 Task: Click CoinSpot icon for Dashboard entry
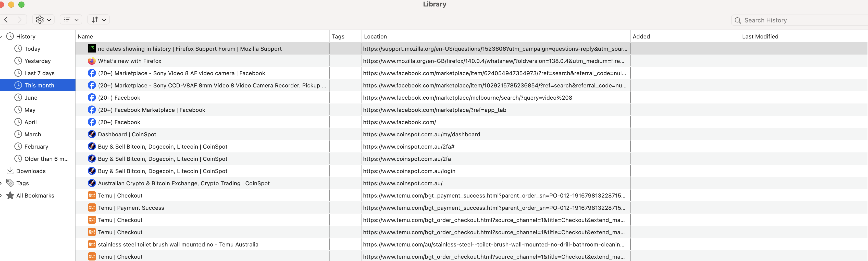92,134
